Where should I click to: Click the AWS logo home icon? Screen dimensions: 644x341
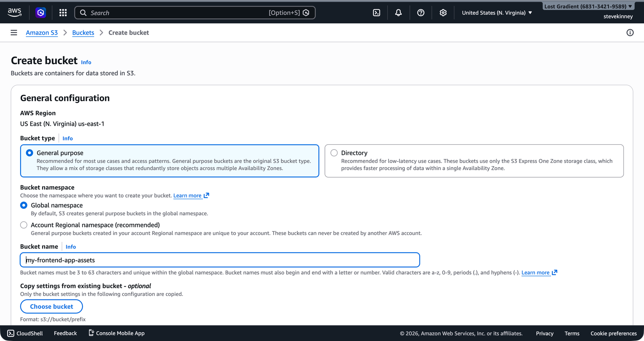pyautogui.click(x=14, y=12)
